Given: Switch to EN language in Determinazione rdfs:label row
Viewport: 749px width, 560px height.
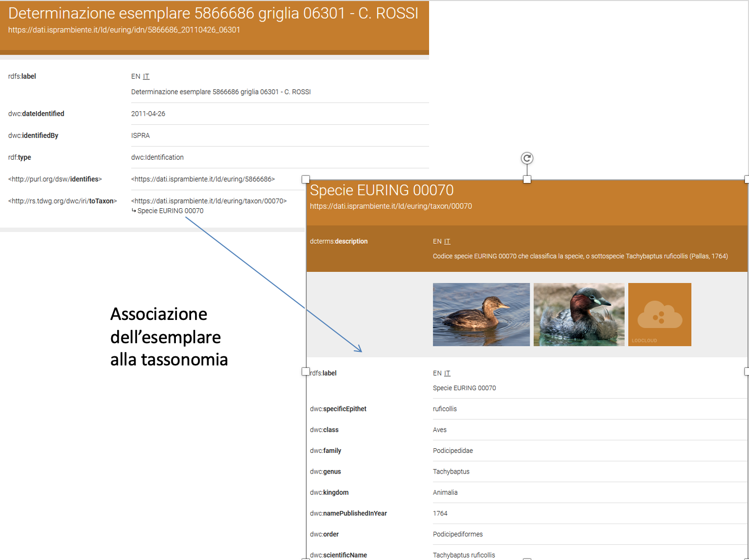Looking at the screenshot, I should click(135, 76).
